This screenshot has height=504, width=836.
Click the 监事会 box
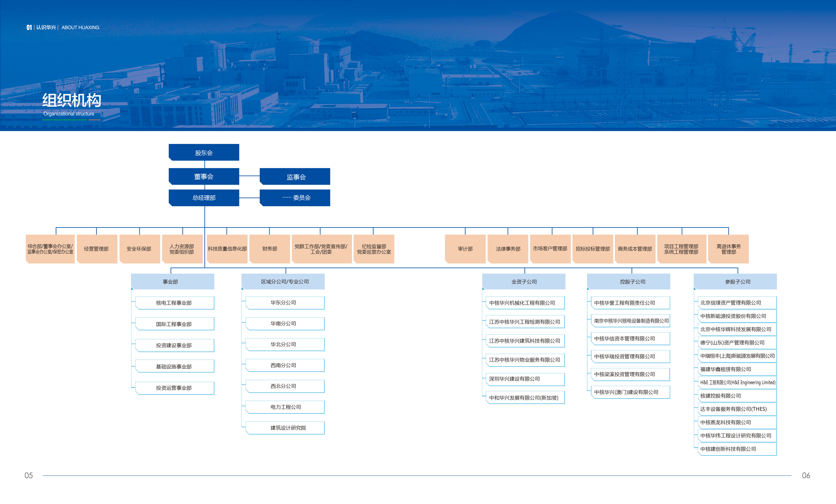[x=295, y=176]
